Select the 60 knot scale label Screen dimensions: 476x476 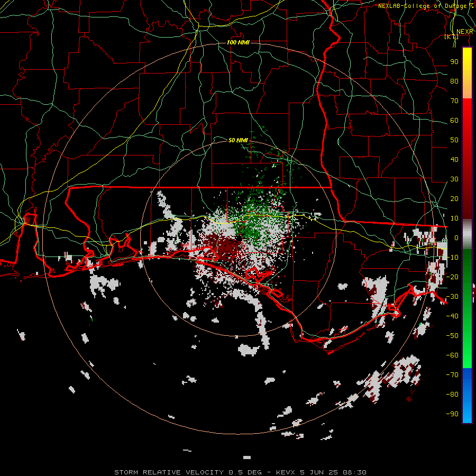click(x=454, y=120)
